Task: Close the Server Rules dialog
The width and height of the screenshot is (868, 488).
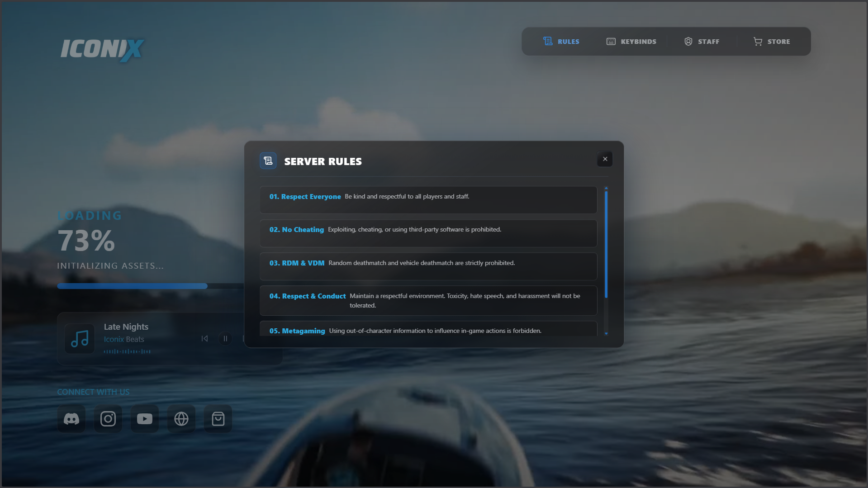Action: [605, 159]
